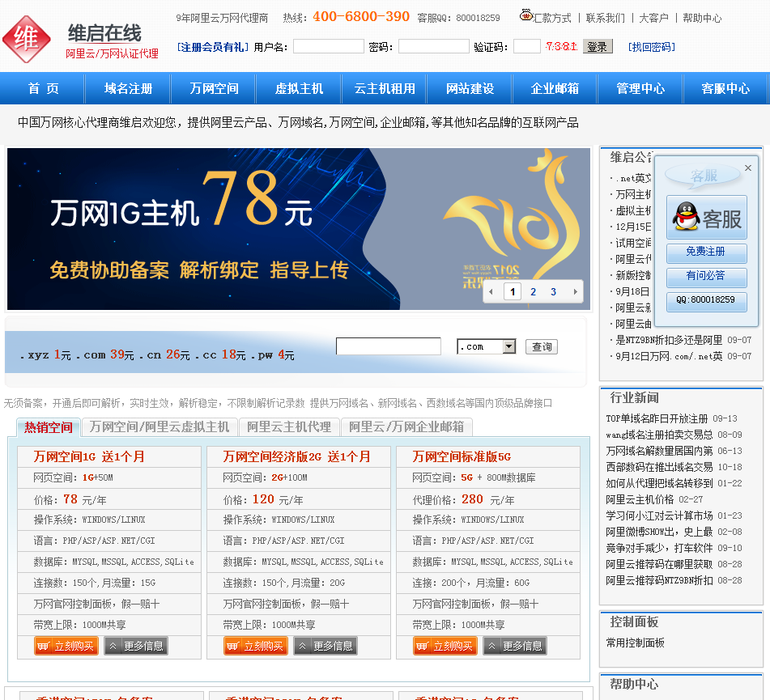
Task: Click the captcha image 7381
Action: pyautogui.click(x=561, y=47)
